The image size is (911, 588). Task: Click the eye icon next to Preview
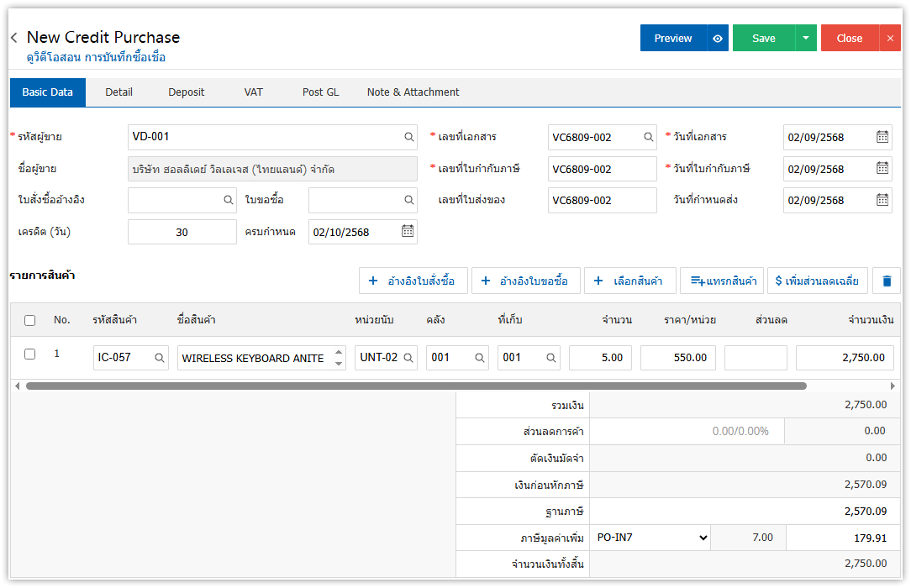(x=717, y=38)
